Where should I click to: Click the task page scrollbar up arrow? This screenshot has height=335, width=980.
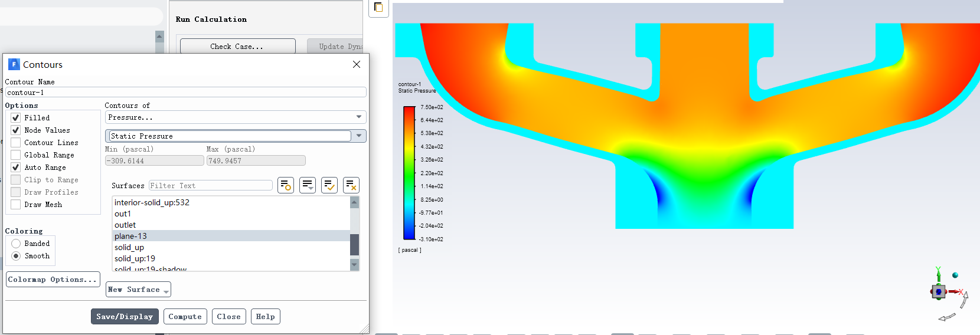(159, 37)
